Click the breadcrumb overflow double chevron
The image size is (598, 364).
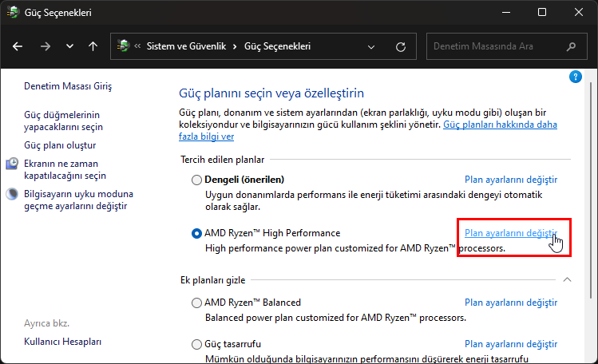tap(137, 46)
